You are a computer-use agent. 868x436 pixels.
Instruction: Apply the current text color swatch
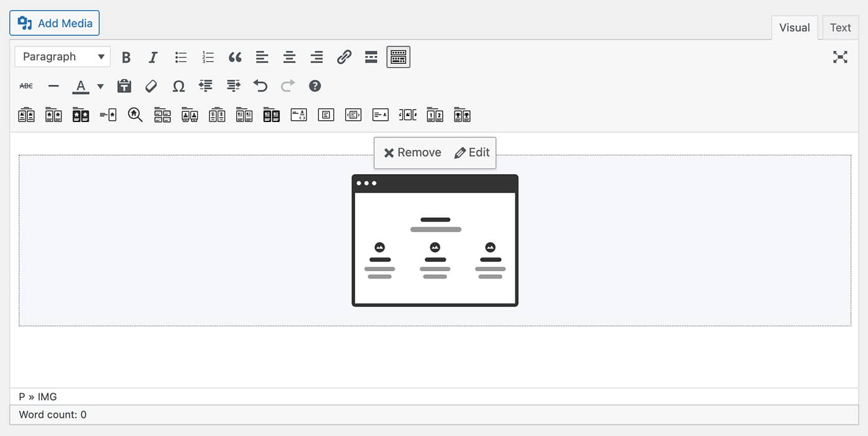click(x=81, y=86)
